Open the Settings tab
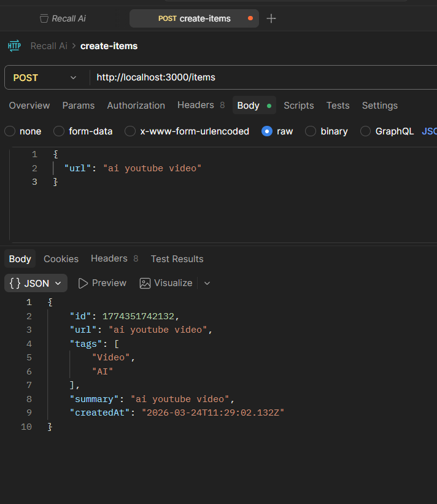 click(x=380, y=106)
